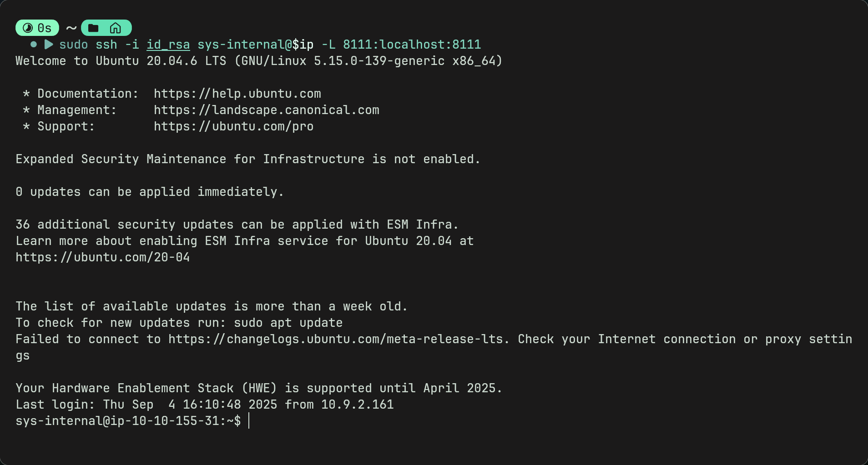This screenshot has height=465, width=868.
Task: Open the ubuntu.com/20-04 link
Action: coord(103,257)
